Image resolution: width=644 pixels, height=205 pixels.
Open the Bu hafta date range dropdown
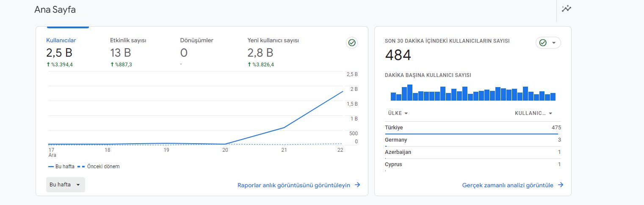pyautogui.click(x=65, y=185)
